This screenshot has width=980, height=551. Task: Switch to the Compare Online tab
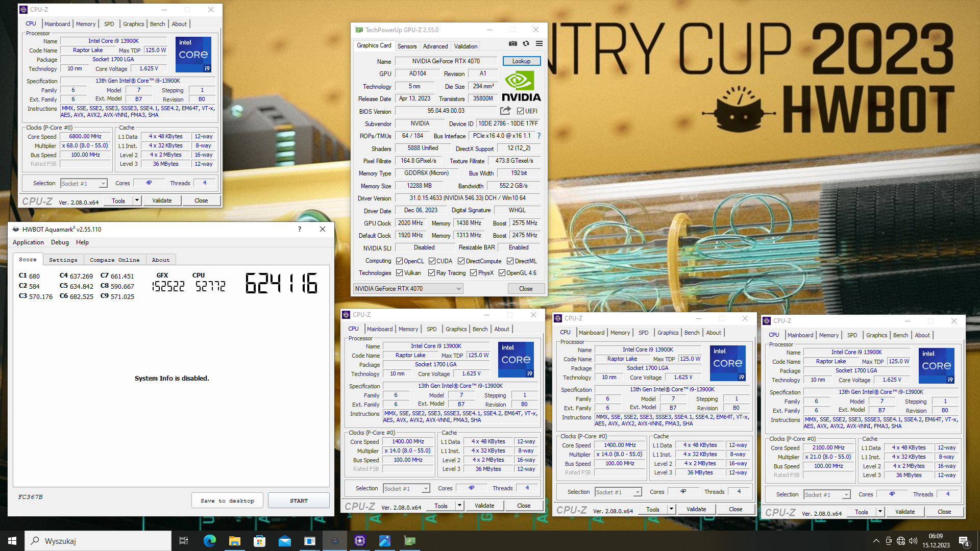[115, 260]
